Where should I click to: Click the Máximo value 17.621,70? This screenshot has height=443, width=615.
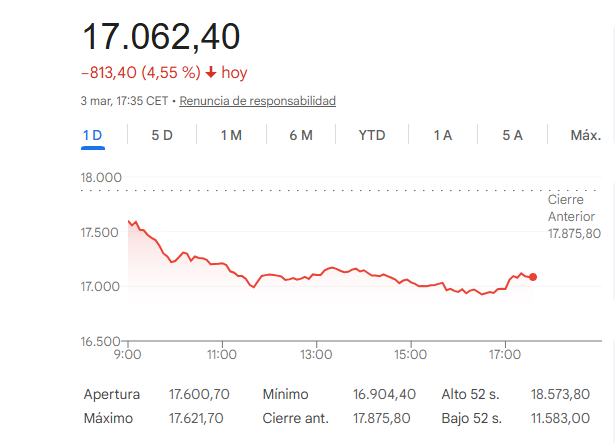196,418
